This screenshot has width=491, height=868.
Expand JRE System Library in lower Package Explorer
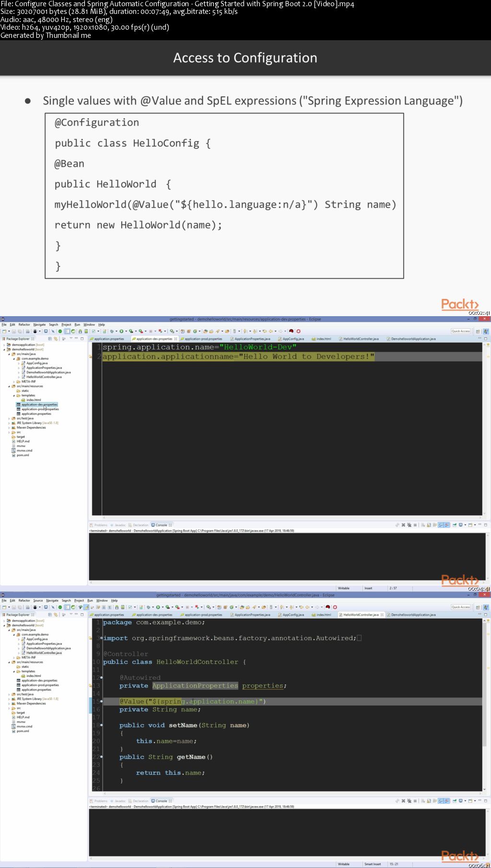point(9,699)
